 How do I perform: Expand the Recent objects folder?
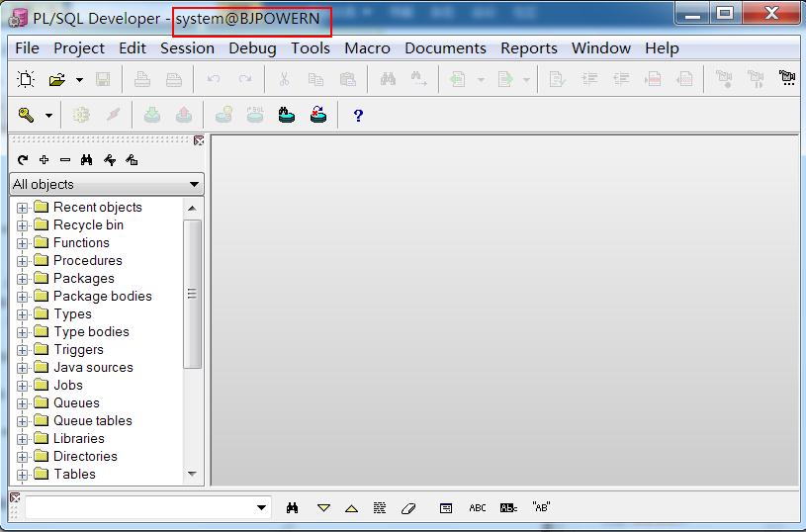[x=22, y=208]
